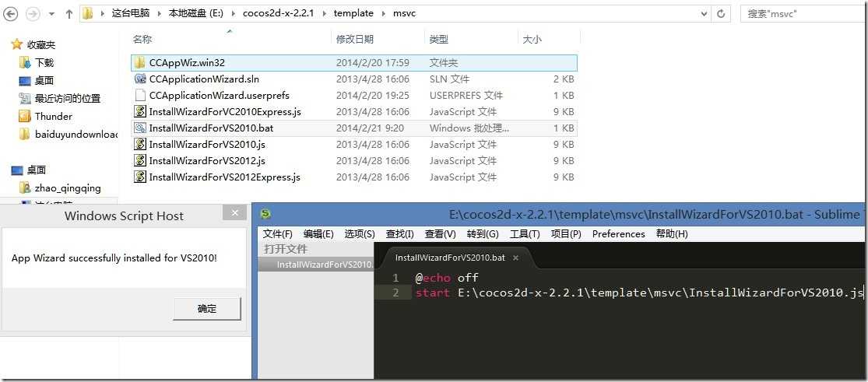Open 文件(F) menu in Sublime Text
The image size is (868, 382).
click(277, 234)
